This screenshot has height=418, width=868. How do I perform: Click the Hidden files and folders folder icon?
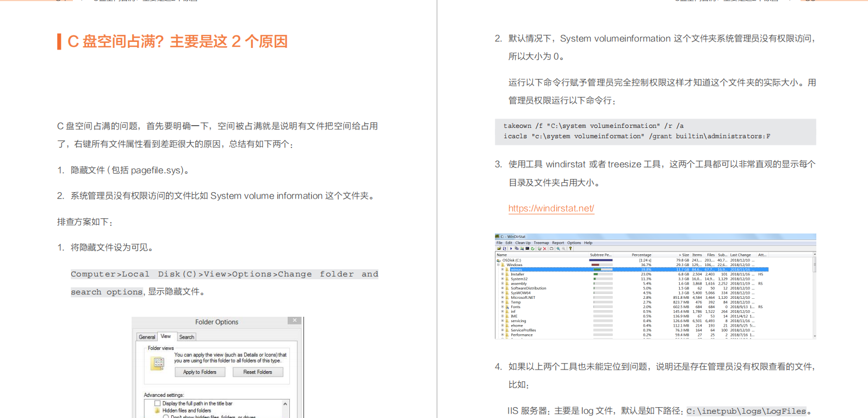point(157,410)
